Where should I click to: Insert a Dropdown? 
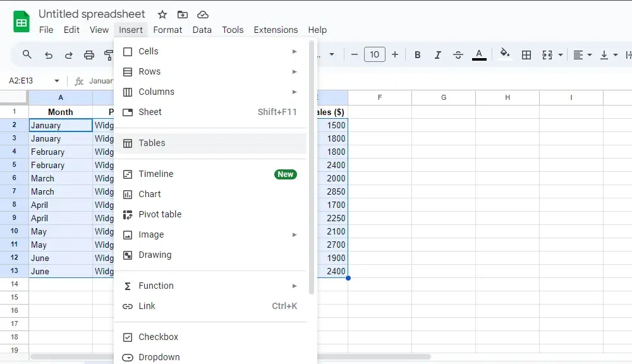pyautogui.click(x=210, y=357)
